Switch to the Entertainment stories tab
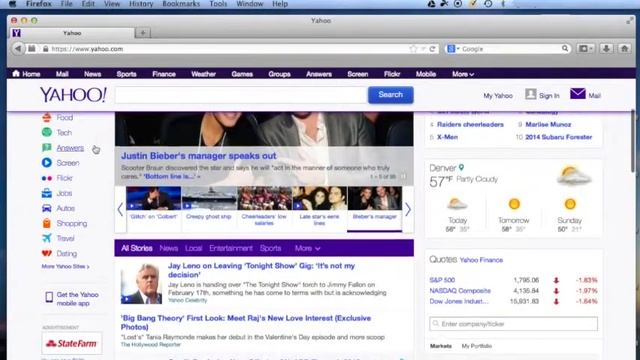 [231, 248]
